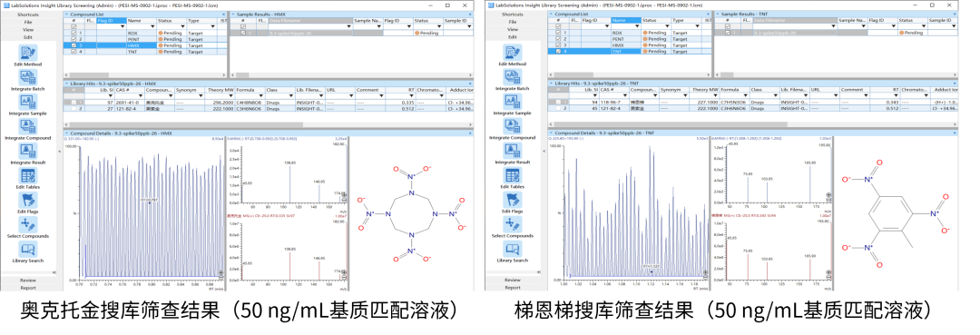980x335 pixels.
Task: Click Integrate Result icon in HMX window
Action: (28, 151)
